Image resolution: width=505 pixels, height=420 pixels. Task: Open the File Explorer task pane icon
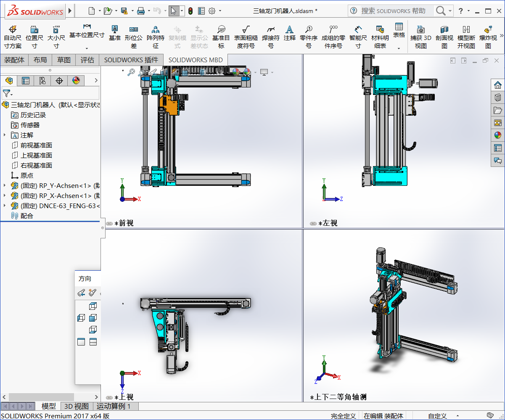(x=498, y=110)
